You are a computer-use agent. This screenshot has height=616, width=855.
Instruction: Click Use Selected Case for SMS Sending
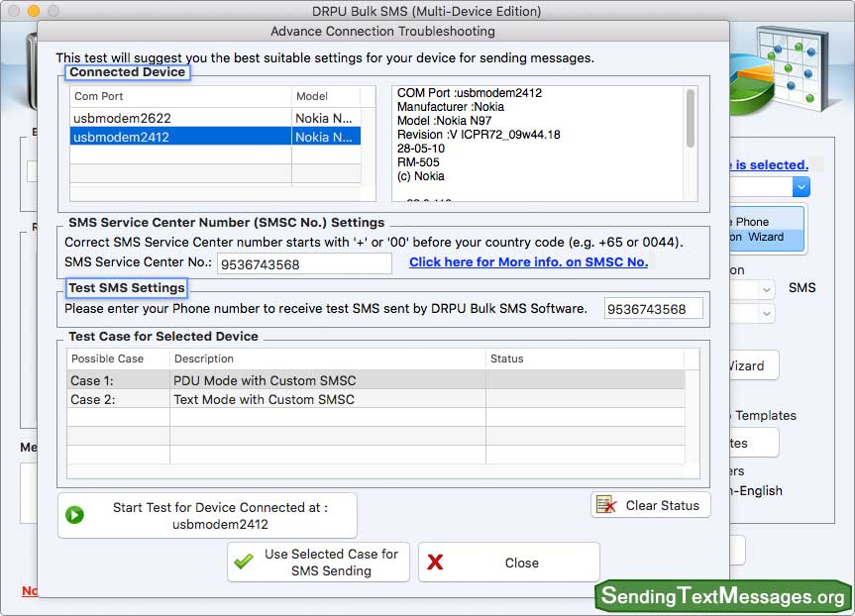(x=318, y=563)
